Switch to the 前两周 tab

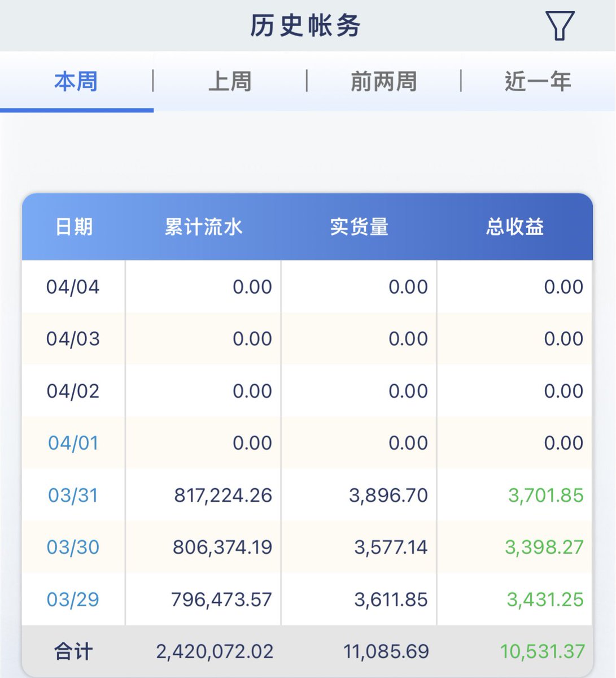pyautogui.click(x=384, y=81)
